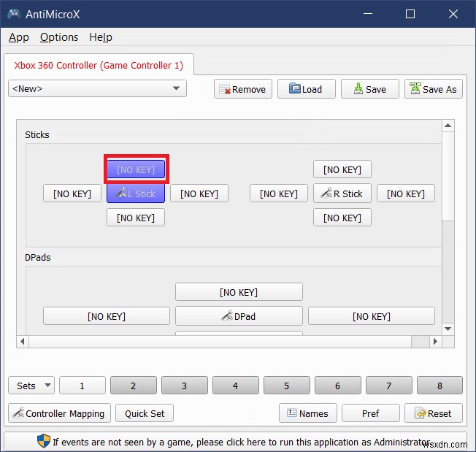Viewport: 476px width, 452px height.
Task: Switch to set 8
Action: pos(440,386)
